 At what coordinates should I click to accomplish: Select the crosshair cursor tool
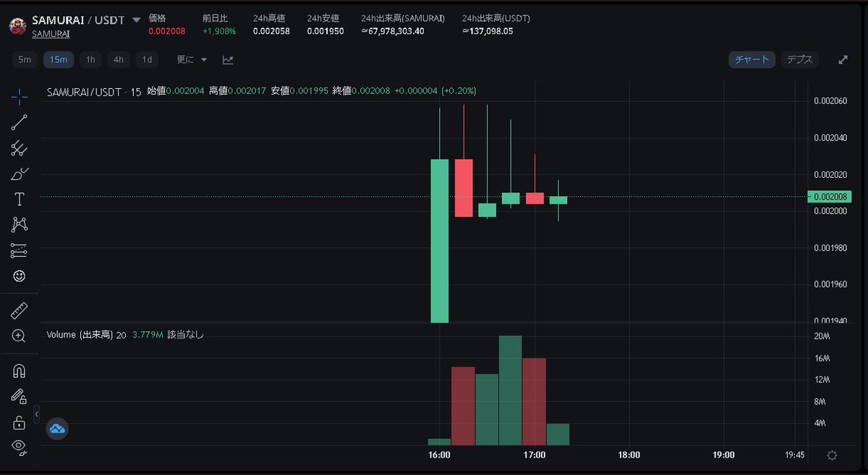coord(20,95)
